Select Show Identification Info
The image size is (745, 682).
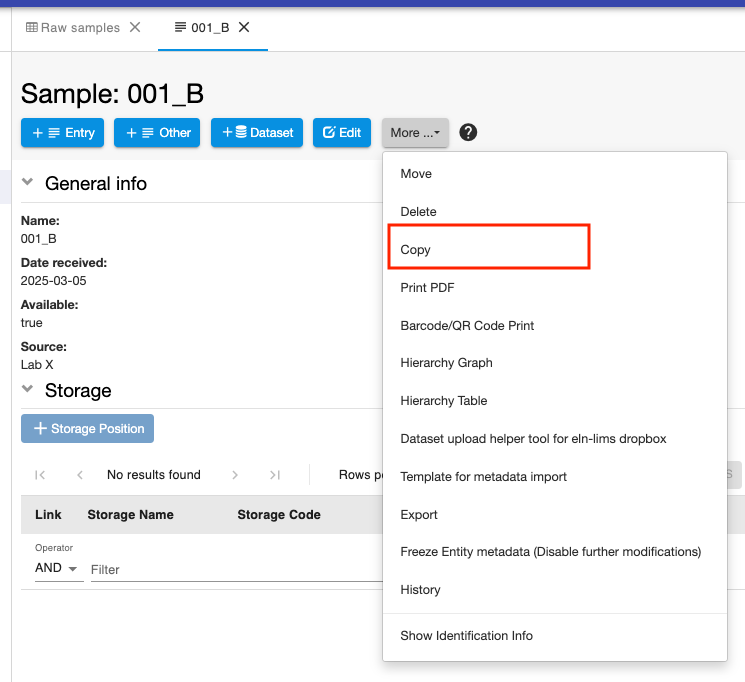(x=554, y=635)
